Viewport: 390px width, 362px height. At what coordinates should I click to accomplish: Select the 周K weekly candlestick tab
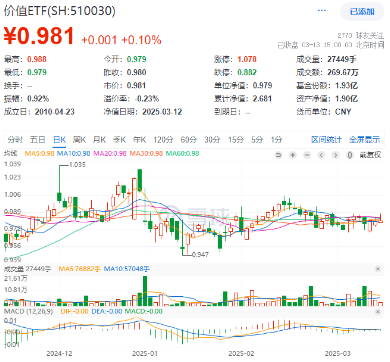[80, 140]
